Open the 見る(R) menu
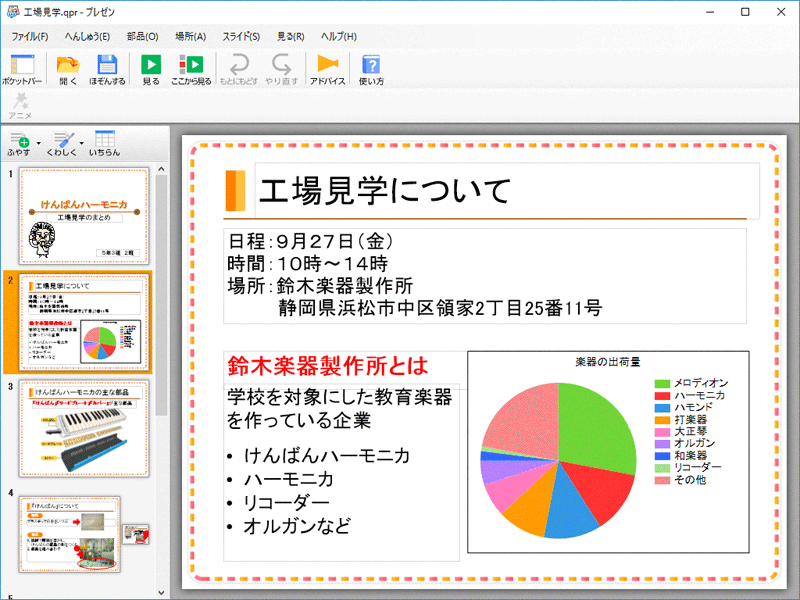The width and height of the screenshot is (800, 600). coord(290,37)
